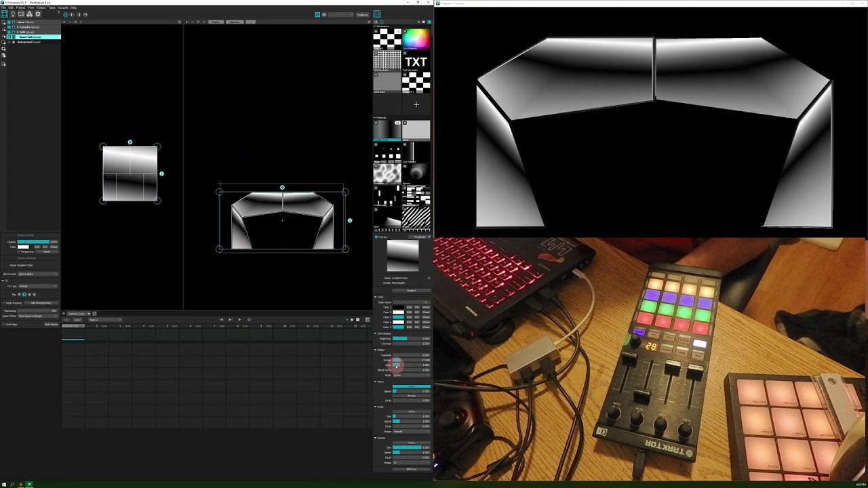This screenshot has height=488, width=868.
Task: Click the play button in cue transport
Action: tap(239, 319)
